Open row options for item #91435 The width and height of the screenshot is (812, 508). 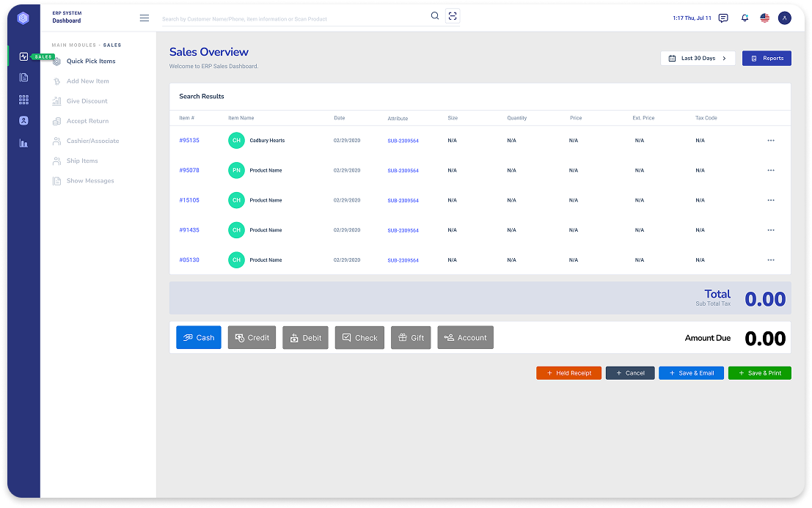(x=771, y=230)
